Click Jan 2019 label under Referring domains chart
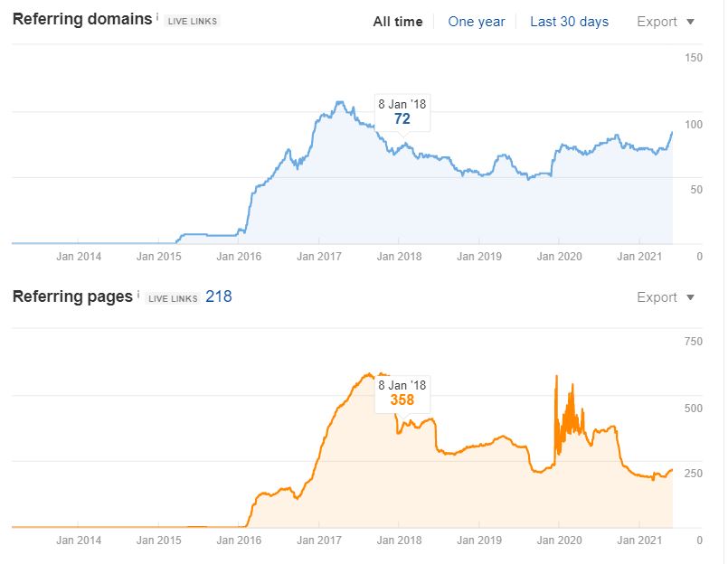 (479, 256)
